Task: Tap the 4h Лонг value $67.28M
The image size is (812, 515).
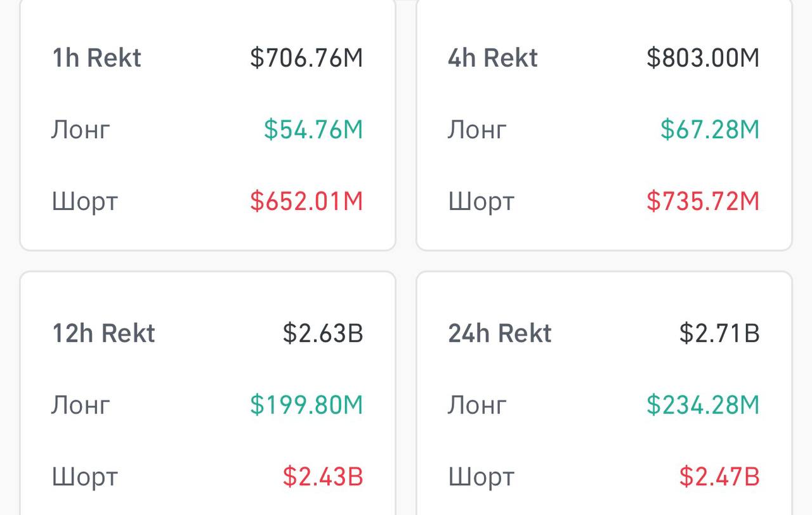Action: click(x=710, y=129)
